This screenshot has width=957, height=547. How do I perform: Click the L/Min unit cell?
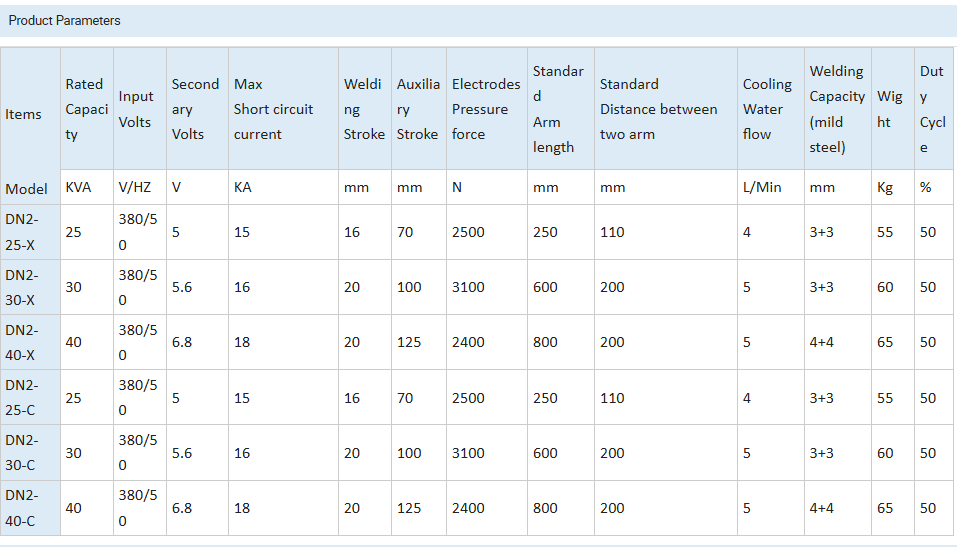click(770, 187)
